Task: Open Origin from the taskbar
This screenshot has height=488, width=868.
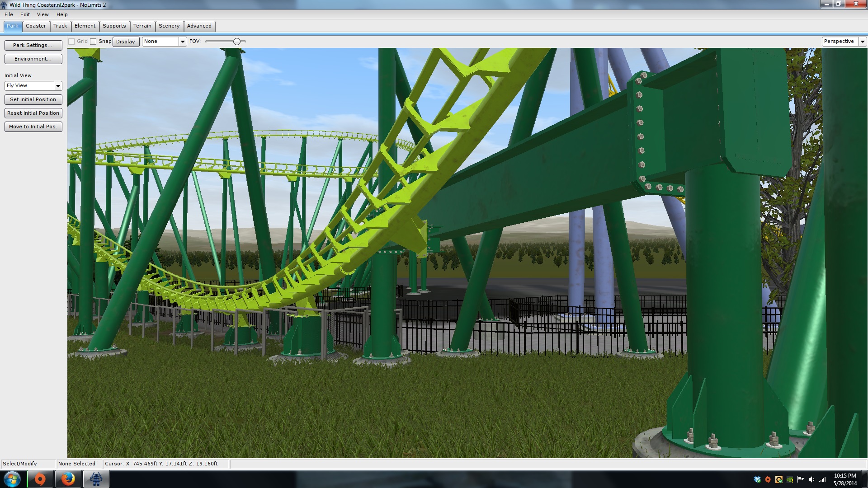Action: (40, 479)
